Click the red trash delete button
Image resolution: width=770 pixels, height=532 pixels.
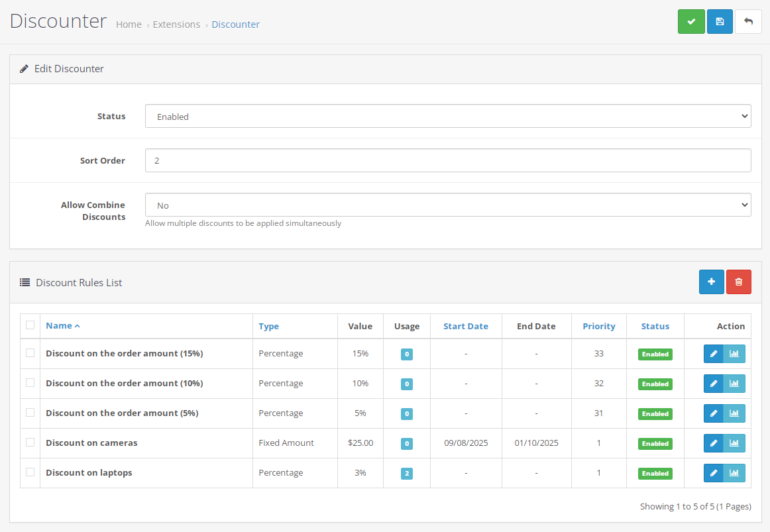point(738,282)
